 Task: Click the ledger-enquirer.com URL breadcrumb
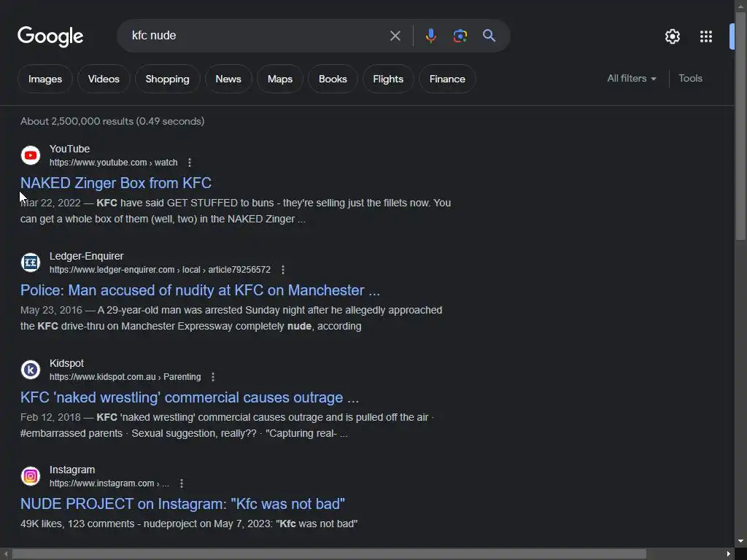click(x=160, y=270)
